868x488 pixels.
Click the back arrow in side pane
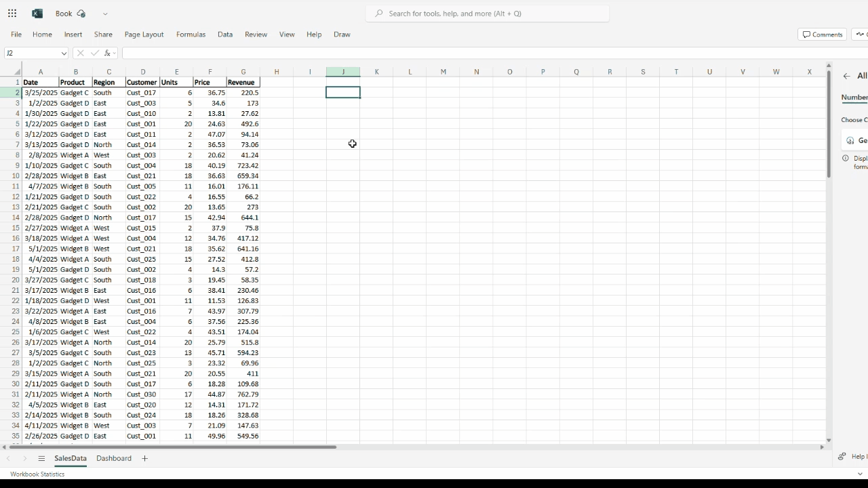tap(846, 77)
